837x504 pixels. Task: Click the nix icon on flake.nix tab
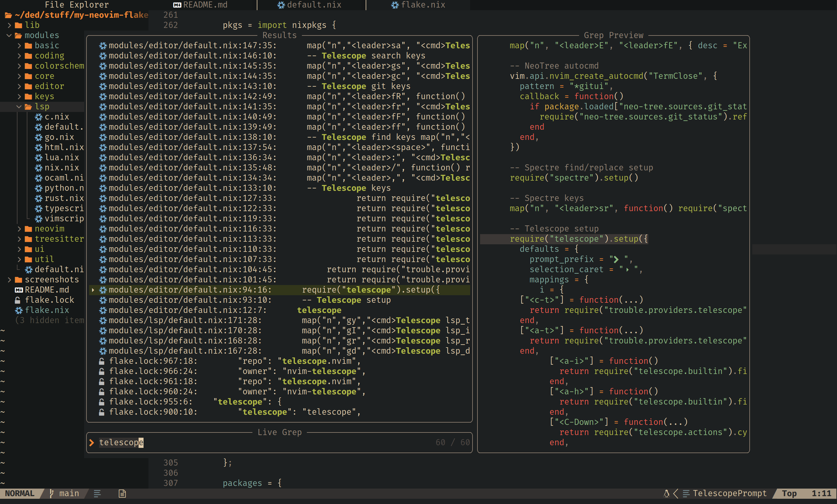point(395,5)
